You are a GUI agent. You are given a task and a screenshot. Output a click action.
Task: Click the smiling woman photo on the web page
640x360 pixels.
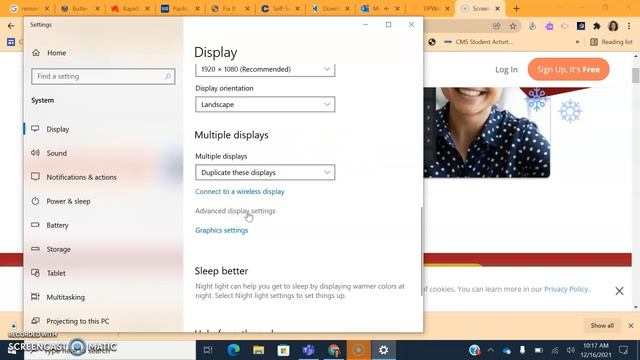click(487, 132)
